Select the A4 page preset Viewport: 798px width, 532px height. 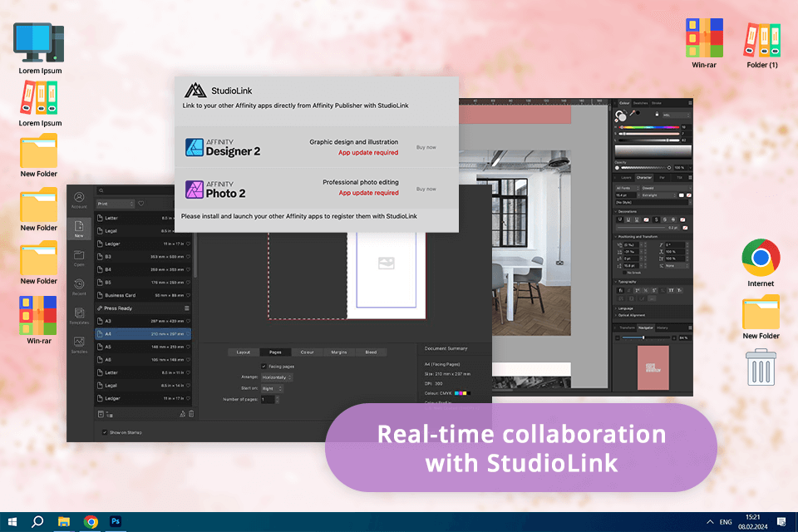click(x=144, y=334)
